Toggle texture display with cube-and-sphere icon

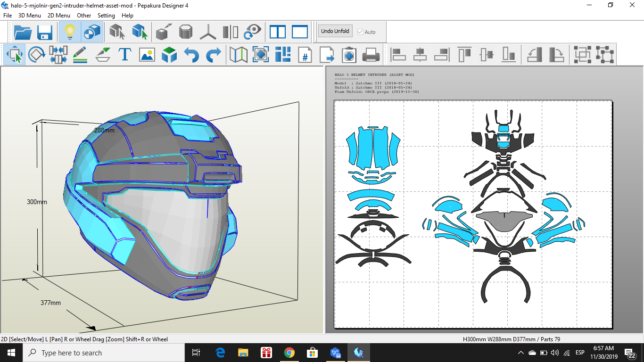pyautogui.click(x=92, y=32)
